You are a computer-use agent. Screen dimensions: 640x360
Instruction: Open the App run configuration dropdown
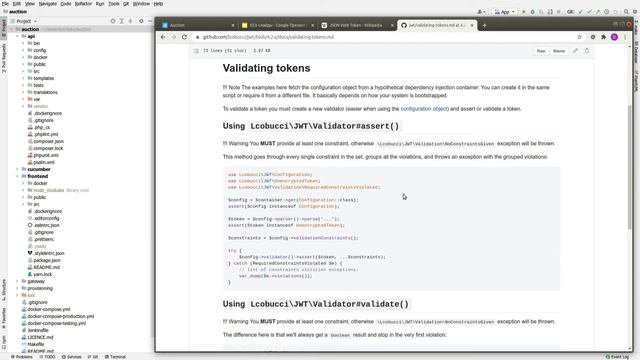coord(505,12)
